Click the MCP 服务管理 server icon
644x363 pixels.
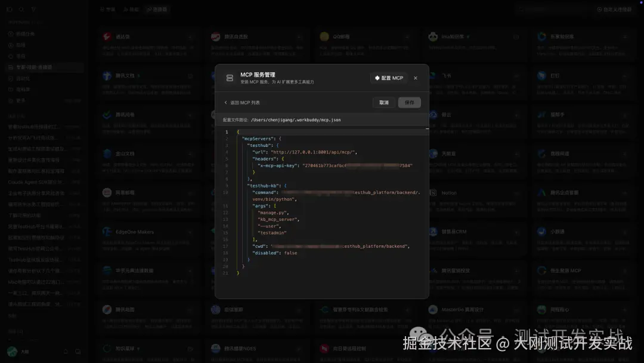230,78
